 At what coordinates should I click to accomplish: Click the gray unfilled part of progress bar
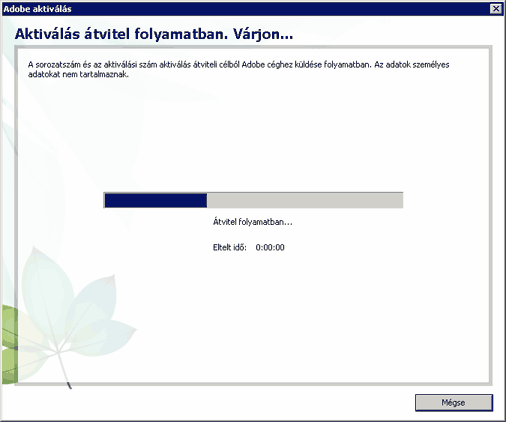(x=305, y=200)
